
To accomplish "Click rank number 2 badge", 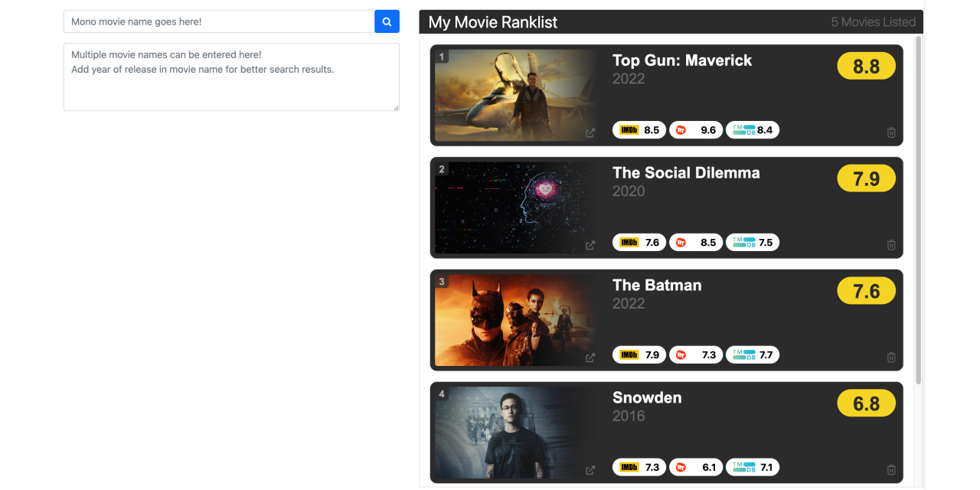I will pyautogui.click(x=442, y=169).
